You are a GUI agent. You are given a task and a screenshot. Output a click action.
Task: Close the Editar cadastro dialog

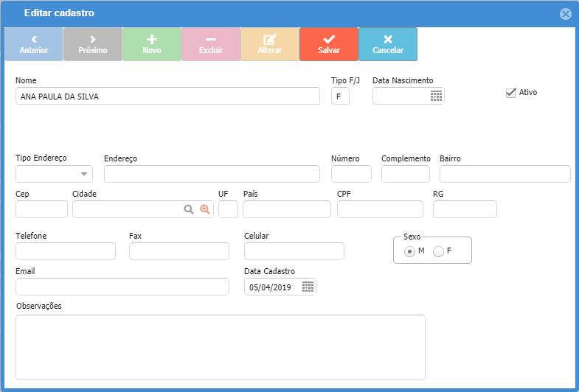click(565, 14)
